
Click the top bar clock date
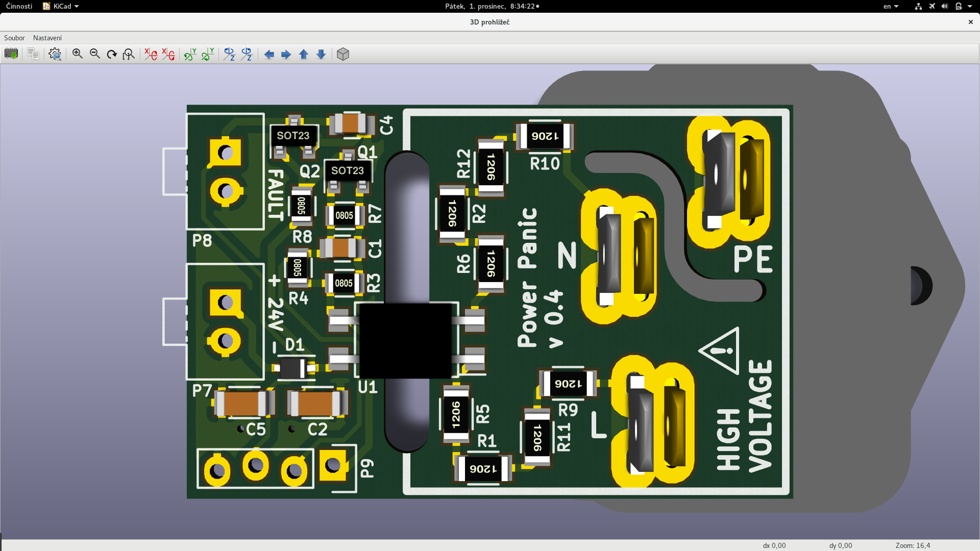pyautogui.click(x=490, y=6)
